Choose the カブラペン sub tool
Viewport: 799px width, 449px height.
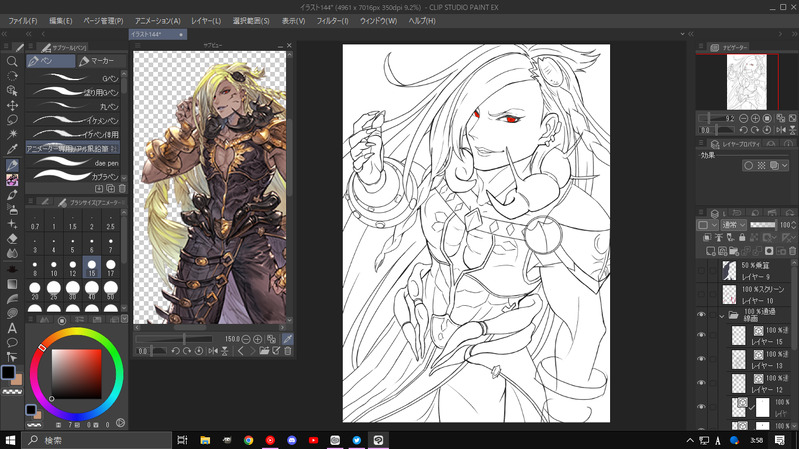tap(73, 176)
